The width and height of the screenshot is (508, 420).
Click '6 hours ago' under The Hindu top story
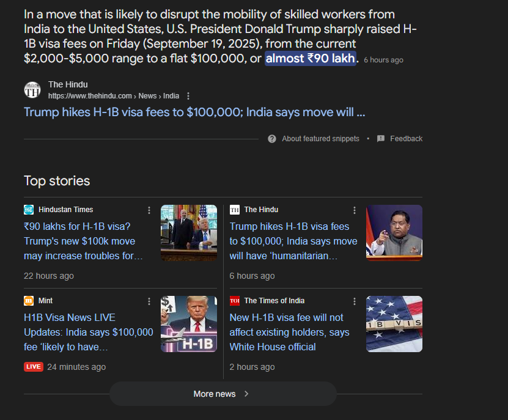(x=252, y=276)
